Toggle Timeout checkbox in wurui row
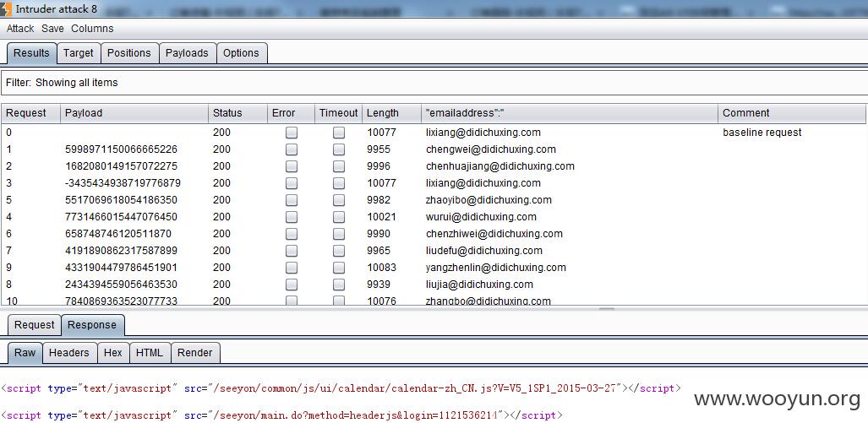 pos(339,217)
